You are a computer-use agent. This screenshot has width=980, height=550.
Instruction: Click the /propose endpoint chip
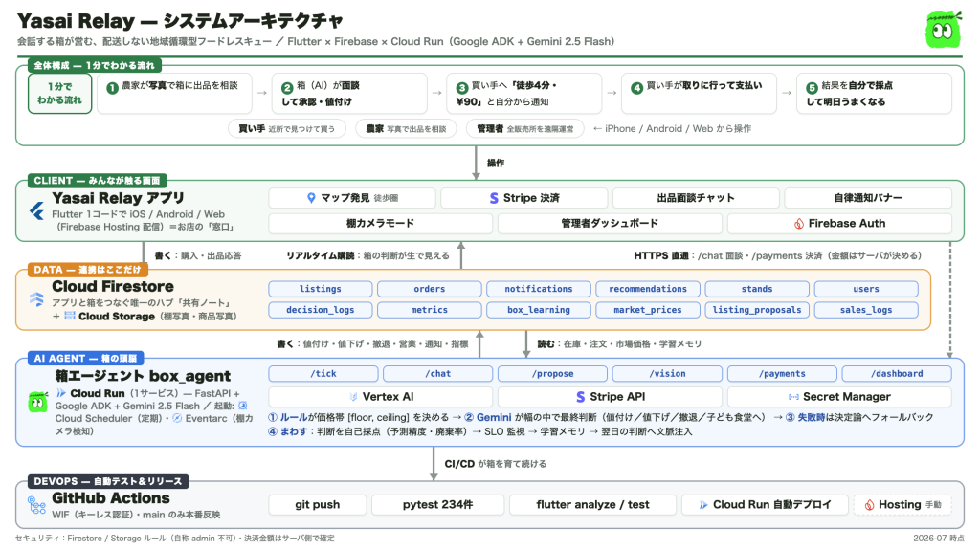click(x=552, y=374)
